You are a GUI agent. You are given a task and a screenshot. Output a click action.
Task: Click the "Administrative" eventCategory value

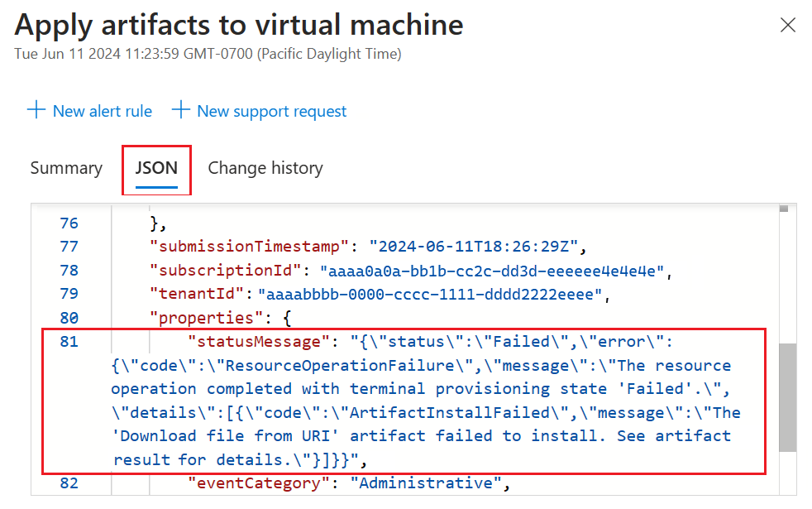click(x=431, y=483)
